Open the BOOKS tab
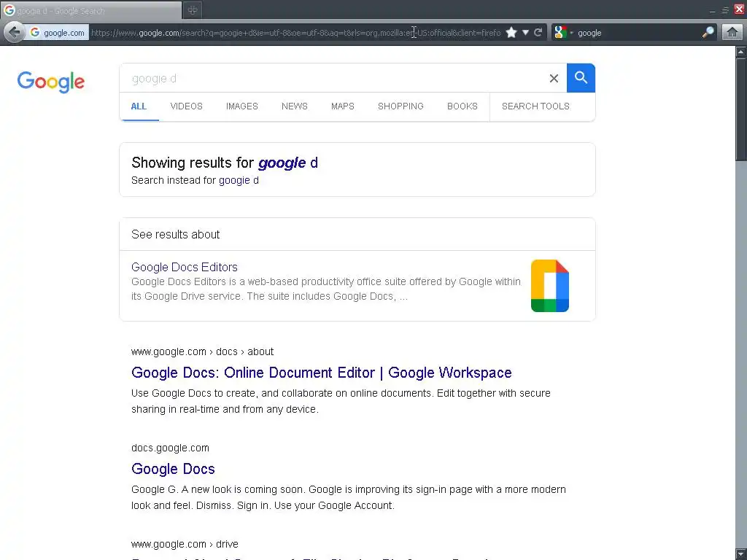This screenshot has width=747, height=560. [x=462, y=106]
